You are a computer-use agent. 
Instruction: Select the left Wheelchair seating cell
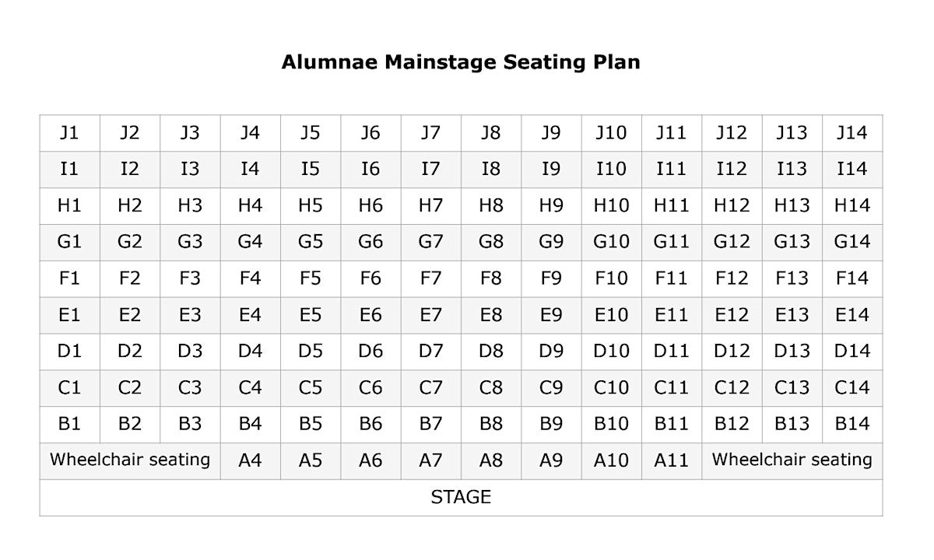(130, 460)
